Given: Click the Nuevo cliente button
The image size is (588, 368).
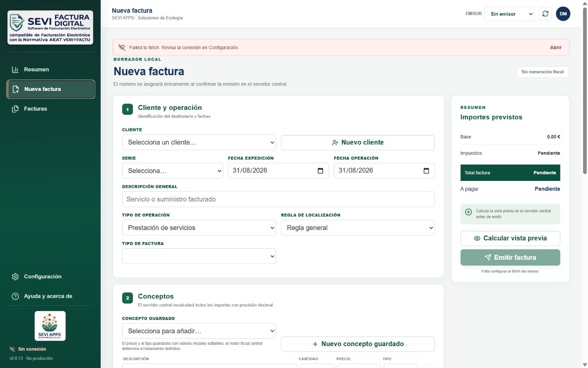Looking at the screenshot, I should pyautogui.click(x=358, y=142).
